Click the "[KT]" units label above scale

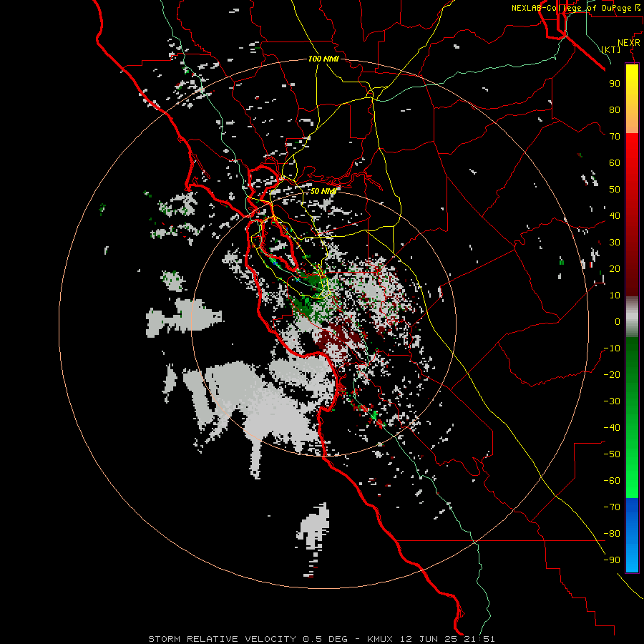pyautogui.click(x=611, y=49)
